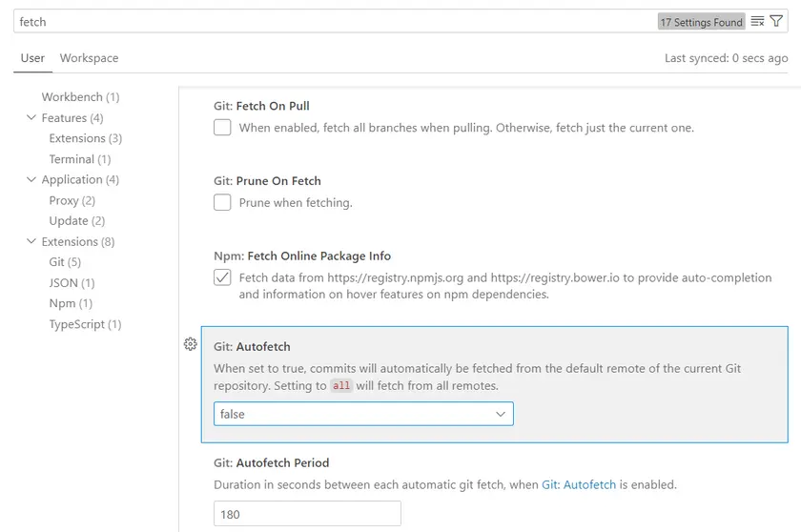This screenshot has height=532, width=801.
Task: Click the 17 Settings Found badge
Action: coord(701,22)
